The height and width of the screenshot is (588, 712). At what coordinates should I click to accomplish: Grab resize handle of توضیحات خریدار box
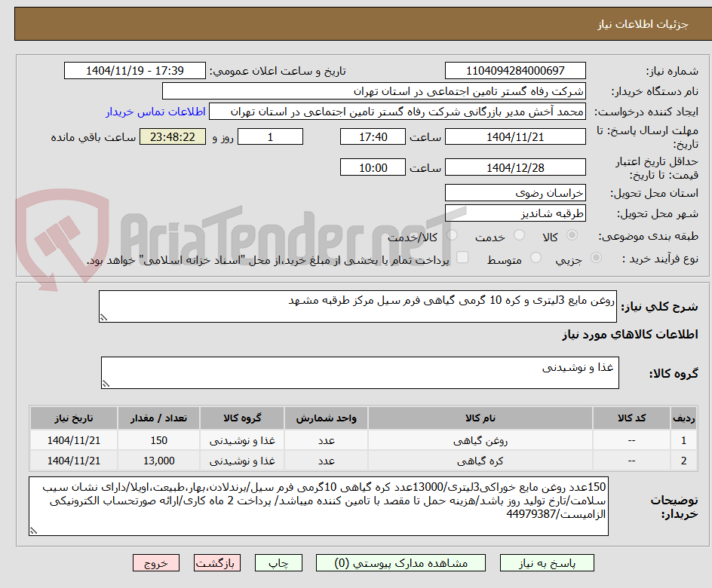[x=34, y=531]
